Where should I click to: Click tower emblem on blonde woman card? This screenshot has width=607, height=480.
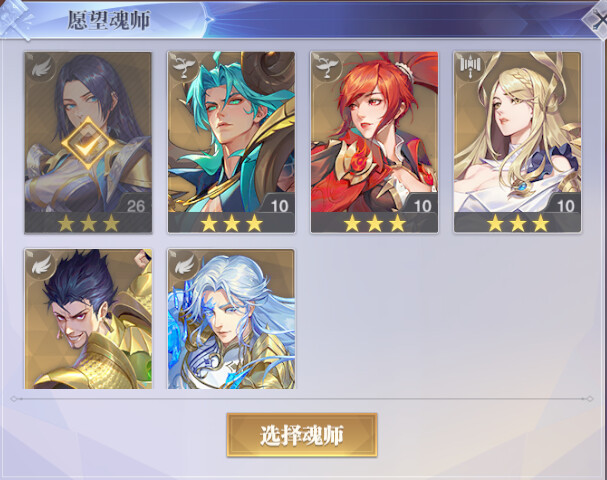pyautogui.click(x=470, y=67)
